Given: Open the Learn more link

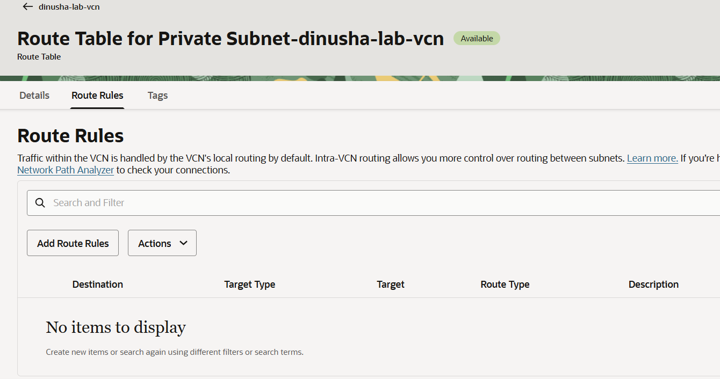Looking at the screenshot, I should [x=652, y=158].
